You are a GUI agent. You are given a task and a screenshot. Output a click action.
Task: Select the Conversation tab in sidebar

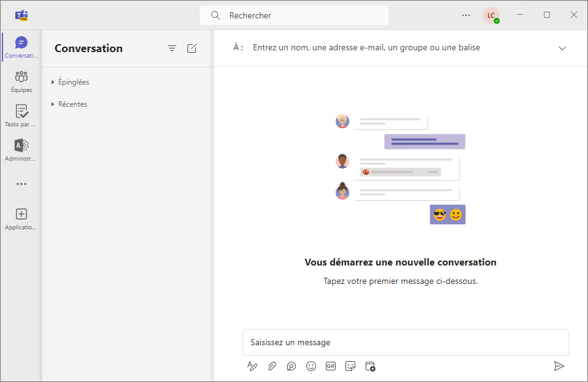[21, 47]
